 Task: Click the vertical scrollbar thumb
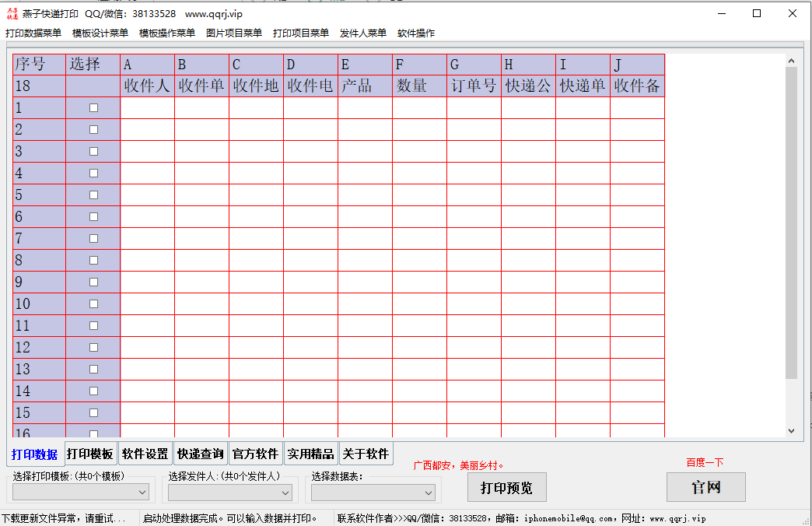point(791,223)
